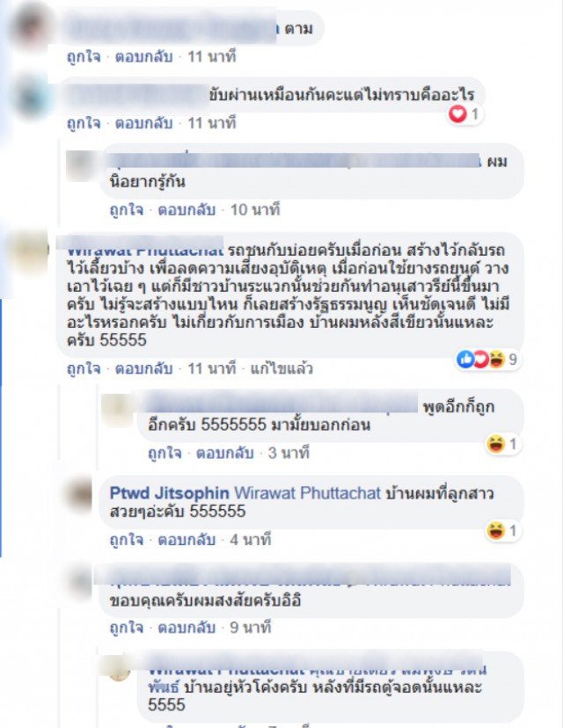Click laughing emoji on Ptwd Jitsophin's comment

pyautogui.click(x=495, y=531)
